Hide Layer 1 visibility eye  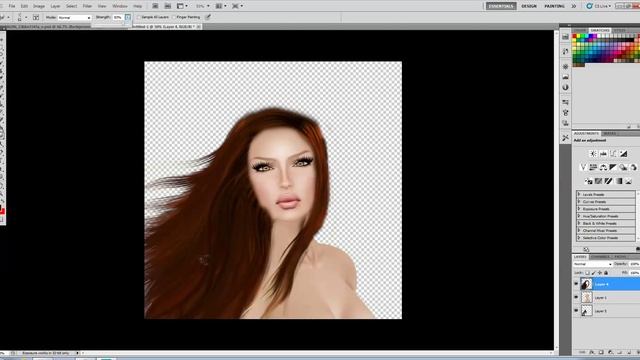pos(576,297)
